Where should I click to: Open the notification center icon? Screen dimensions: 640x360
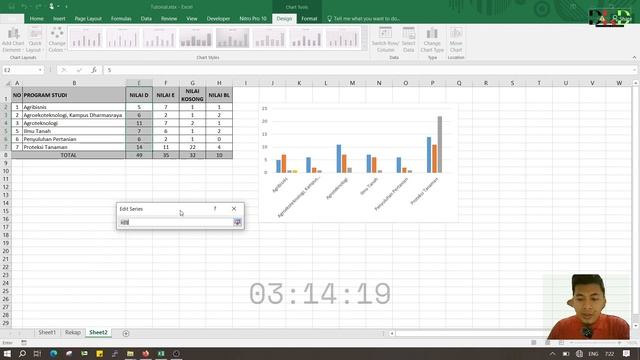tap(627, 353)
